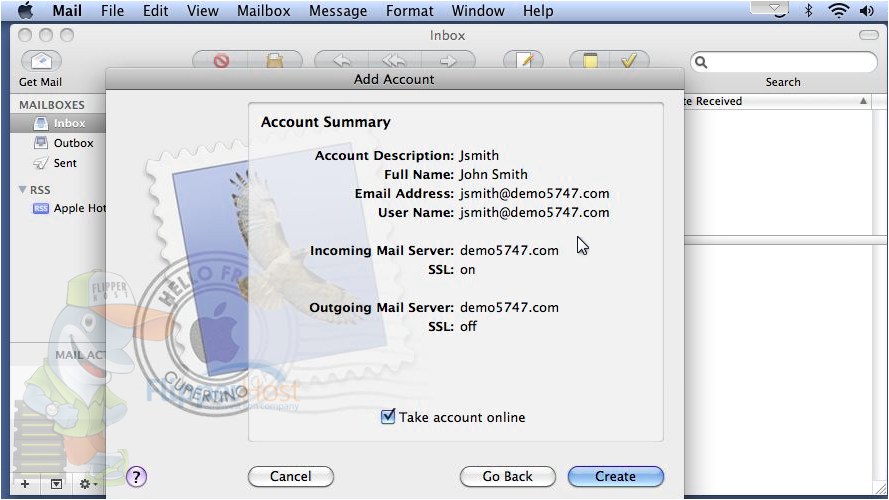Open the Edit menu
Image resolution: width=889 pixels, height=500 pixels.
coord(155,10)
